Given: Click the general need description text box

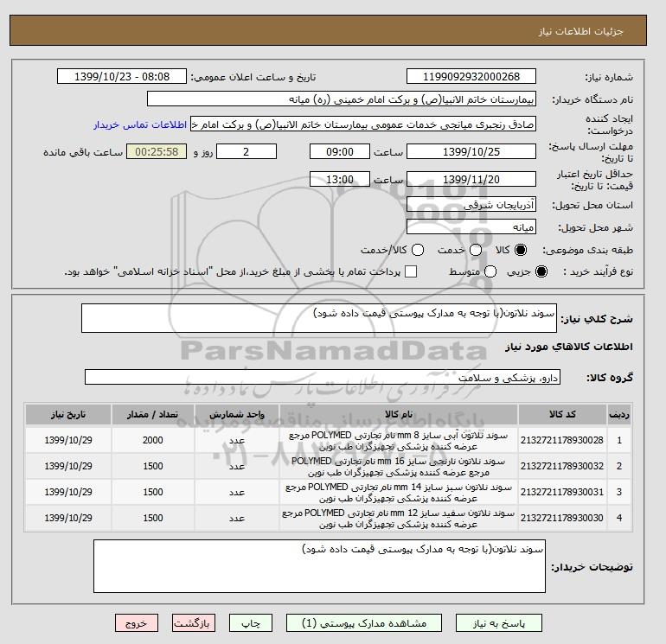Looking at the screenshot, I should click(x=319, y=318).
